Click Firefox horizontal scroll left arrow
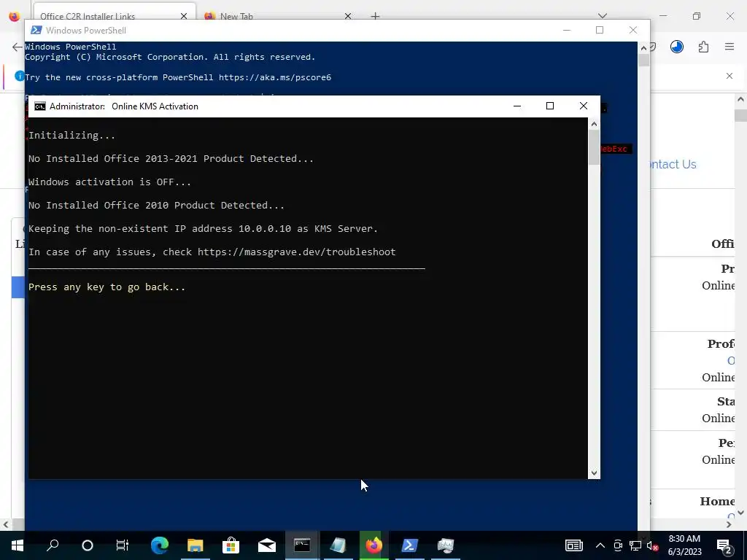This screenshot has width=747, height=560. tap(6, 524)
